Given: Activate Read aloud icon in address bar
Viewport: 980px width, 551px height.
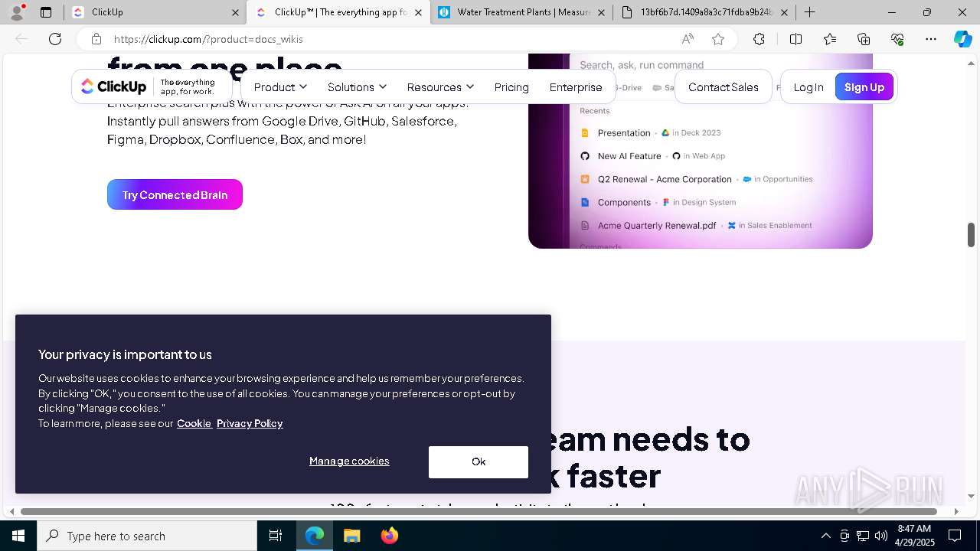Looking at the screenshot, I should coord(688,39).
